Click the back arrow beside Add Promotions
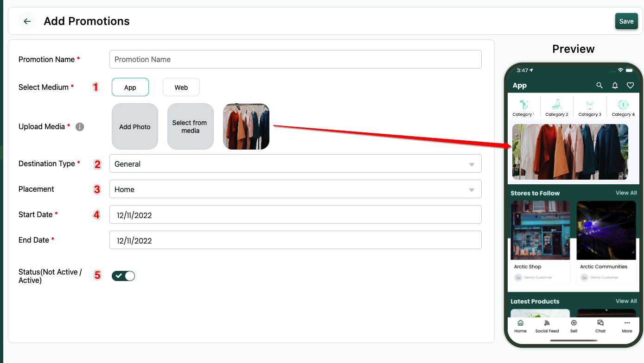 coord(27,21)
